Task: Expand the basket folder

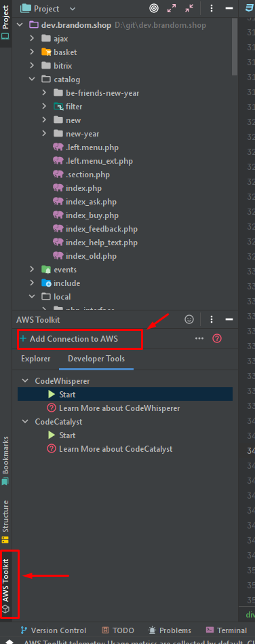Action: 32,52
